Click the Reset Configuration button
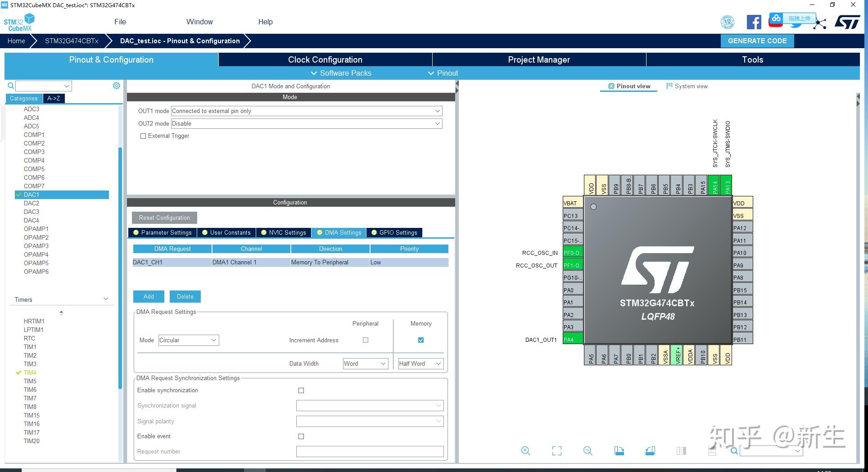This screenshot has height=472, width=868. 164,218
